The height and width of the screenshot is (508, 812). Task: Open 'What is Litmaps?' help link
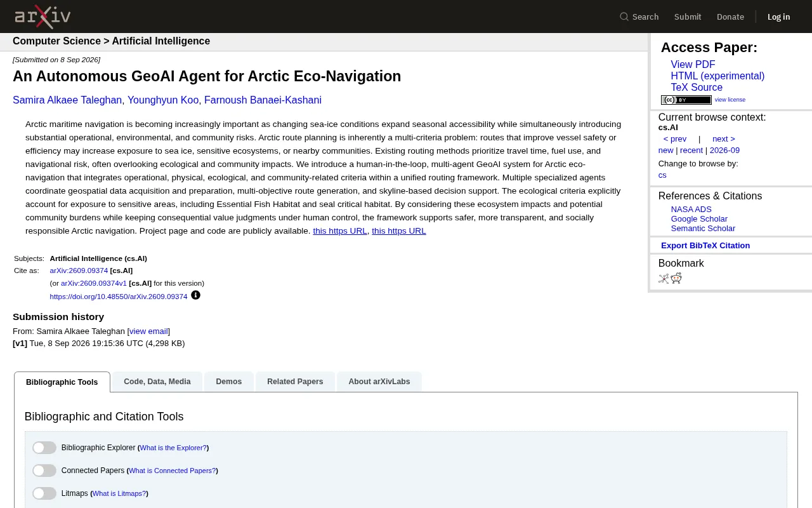[119, 493]
